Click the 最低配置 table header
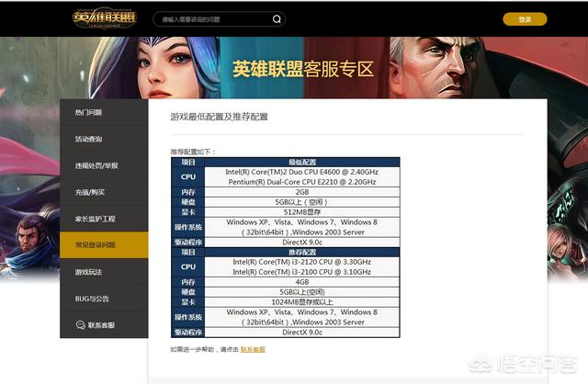 [302, 162]
